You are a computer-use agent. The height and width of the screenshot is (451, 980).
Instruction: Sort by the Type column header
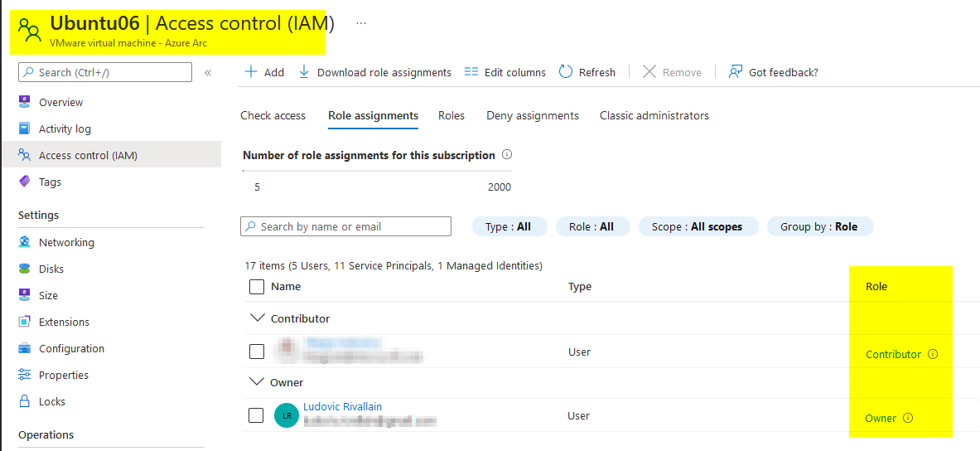click(579, 287)
